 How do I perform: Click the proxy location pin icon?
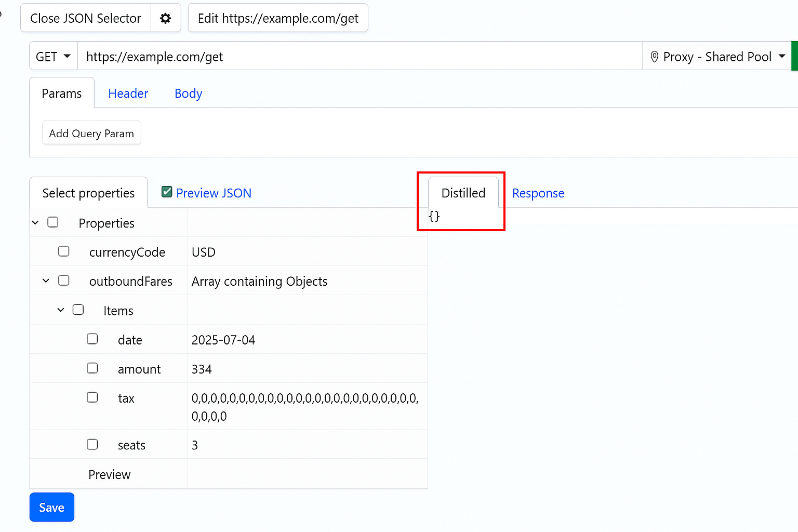click(654, 56)
